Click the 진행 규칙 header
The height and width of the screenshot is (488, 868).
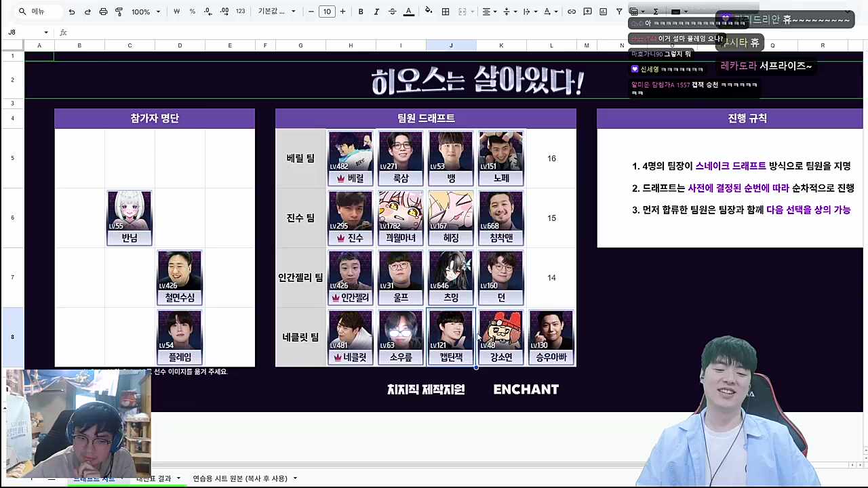(730, 118)
